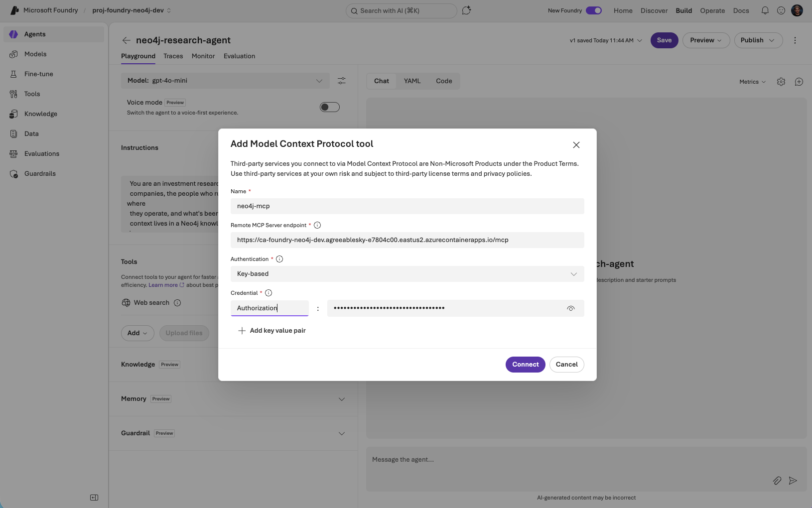Open the feedback smiley icon

(781, 10)
